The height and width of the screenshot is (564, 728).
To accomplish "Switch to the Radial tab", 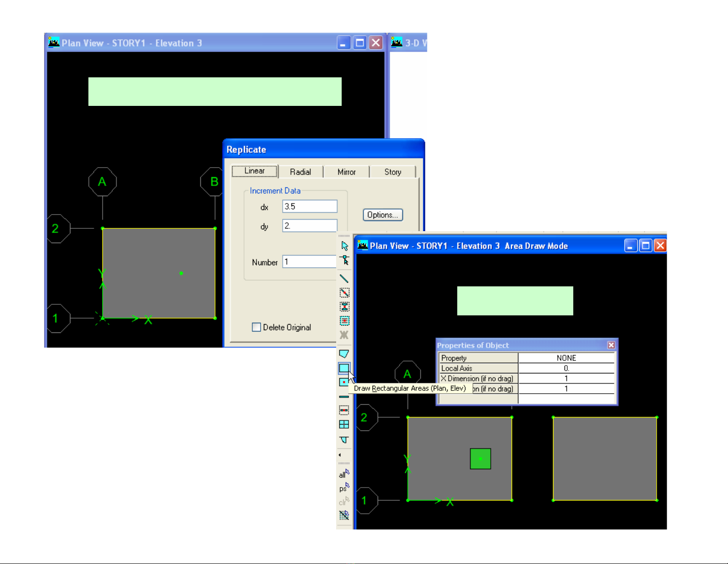I will tap(300, 172).
